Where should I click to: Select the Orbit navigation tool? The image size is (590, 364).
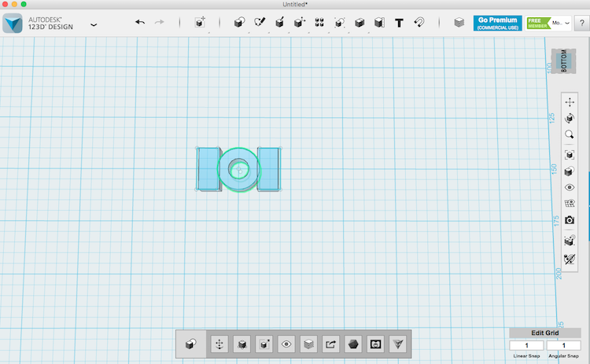point(570,119)
